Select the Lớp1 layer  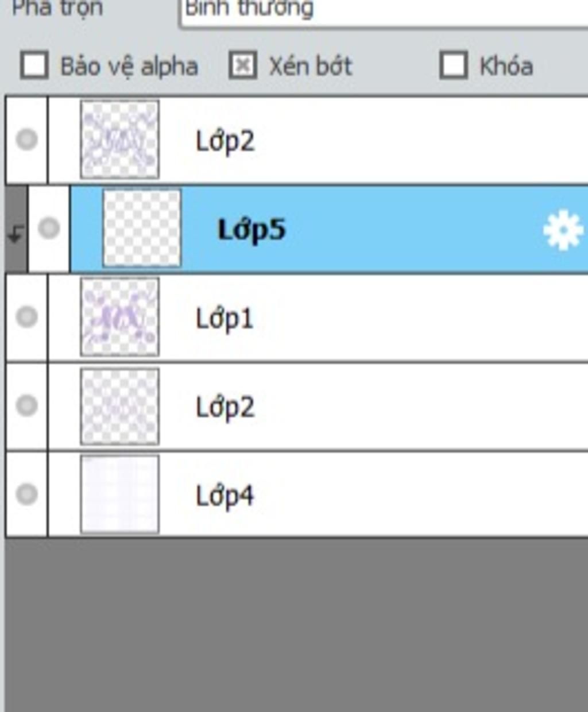tap(225, 319)
